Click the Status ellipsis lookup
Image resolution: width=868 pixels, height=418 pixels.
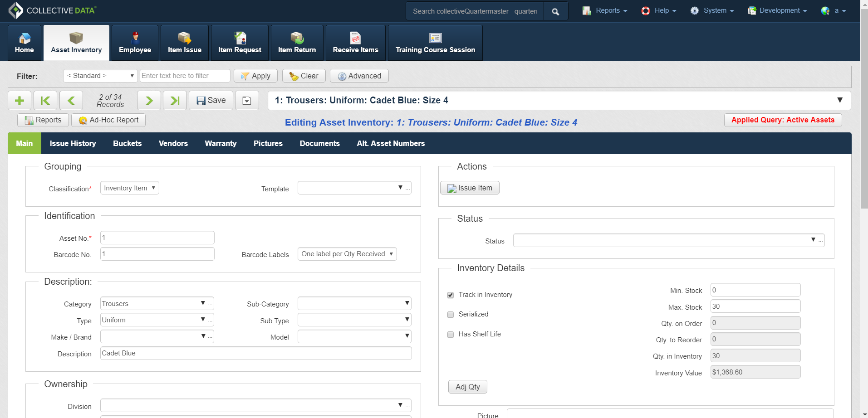pyautogui.click(x=820, y=240)
